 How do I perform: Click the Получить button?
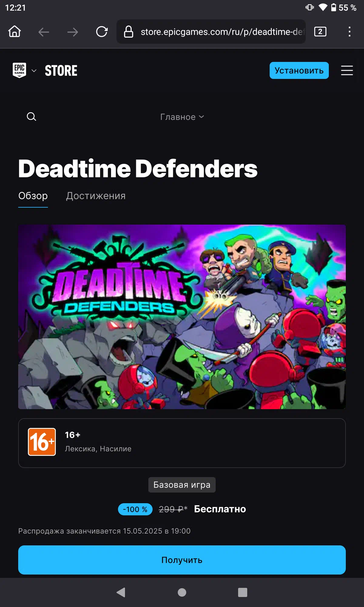click(x=182, y=560)
